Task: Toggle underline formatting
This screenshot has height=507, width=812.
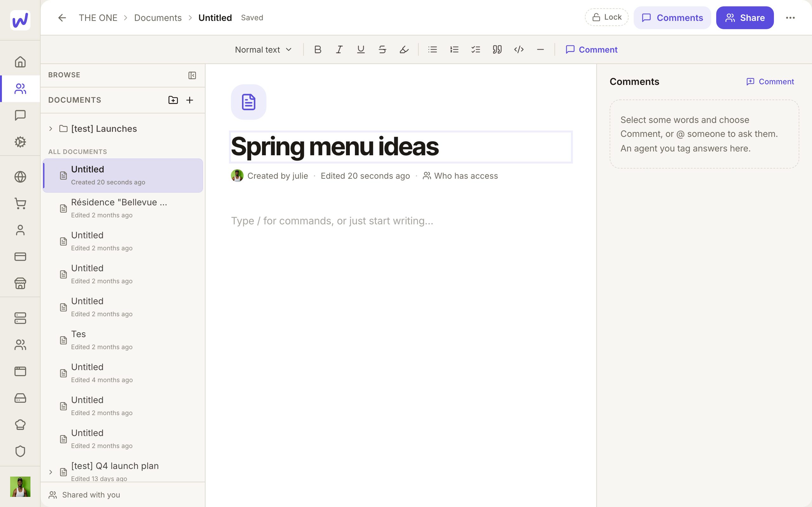Action: [361, 50]
